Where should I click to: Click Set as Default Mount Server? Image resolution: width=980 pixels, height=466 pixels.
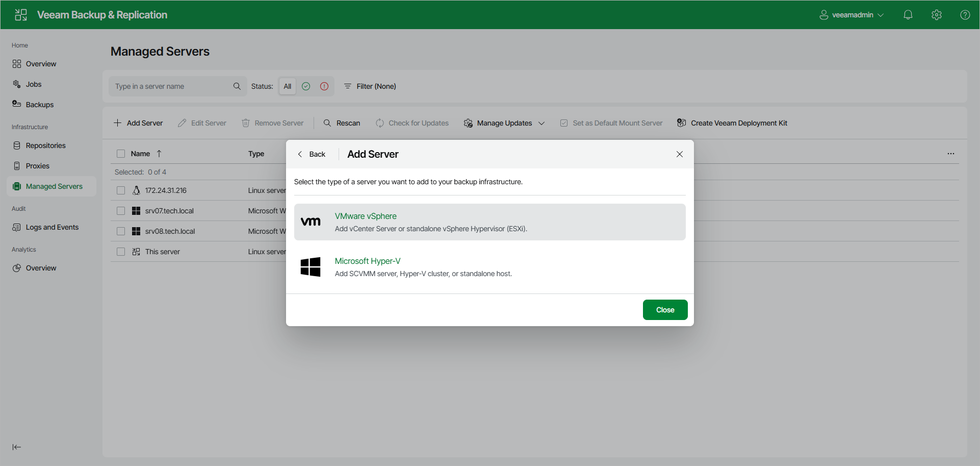coord(611,123)
